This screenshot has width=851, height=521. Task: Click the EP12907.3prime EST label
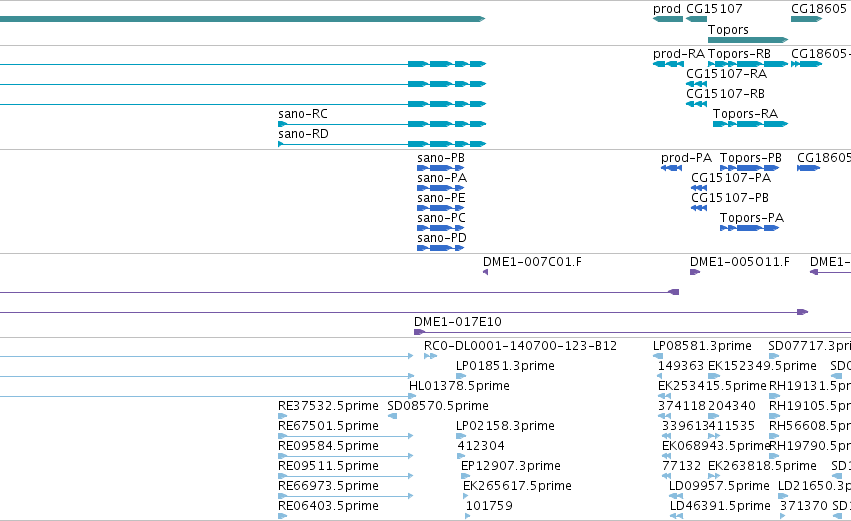(511, 467)
